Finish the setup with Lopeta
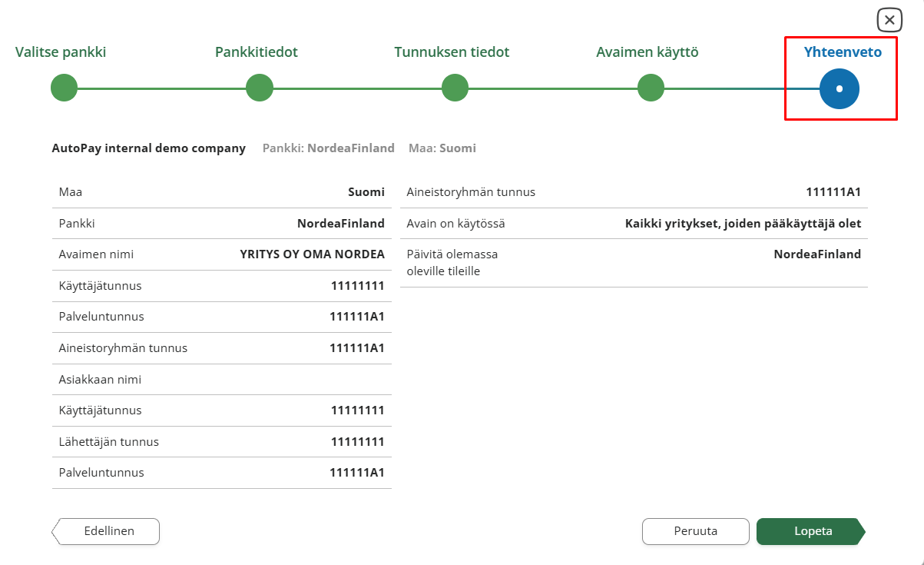 pyautogui.click(x=812, y=531)
